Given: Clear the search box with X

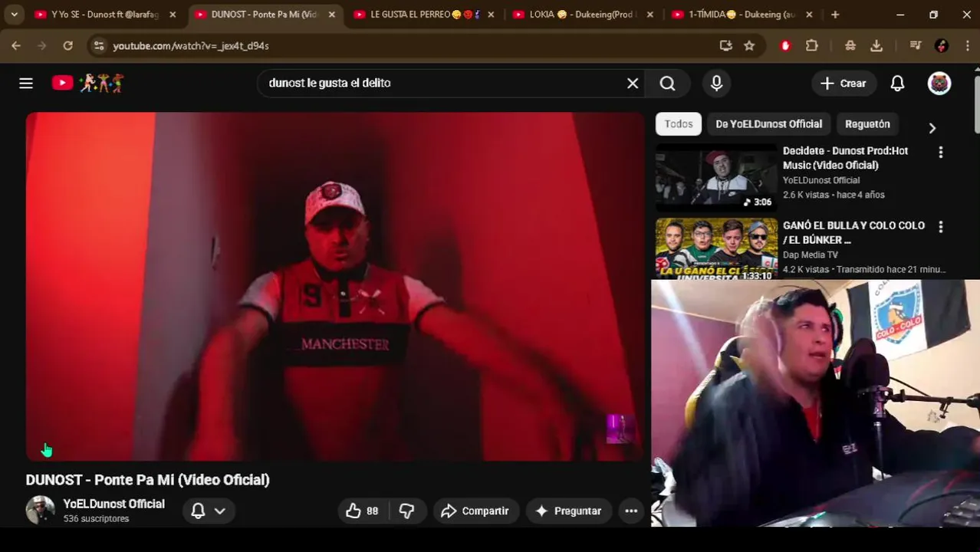Looking at the screenshot, I should (x=633, y=83).
